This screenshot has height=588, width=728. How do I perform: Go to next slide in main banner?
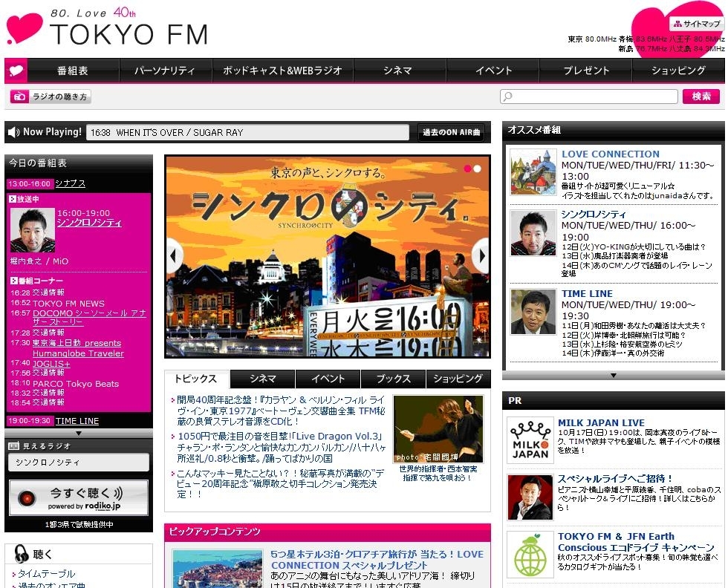481,255
